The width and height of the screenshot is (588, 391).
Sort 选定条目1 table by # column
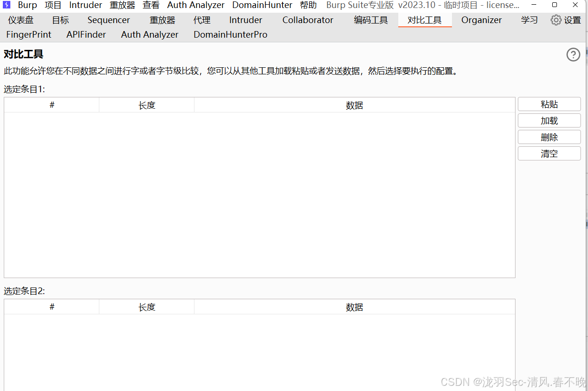pos(52,105)
